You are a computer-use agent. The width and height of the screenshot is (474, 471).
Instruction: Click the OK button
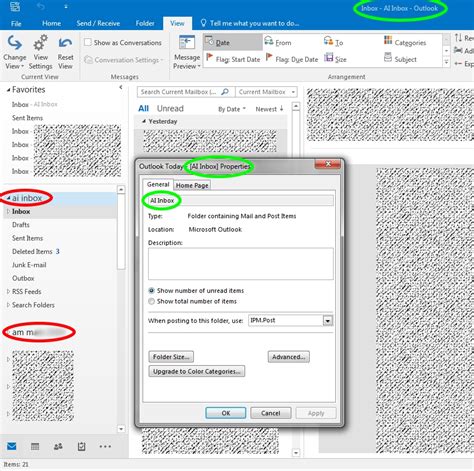pyautogui.click(x=226, y=413)
